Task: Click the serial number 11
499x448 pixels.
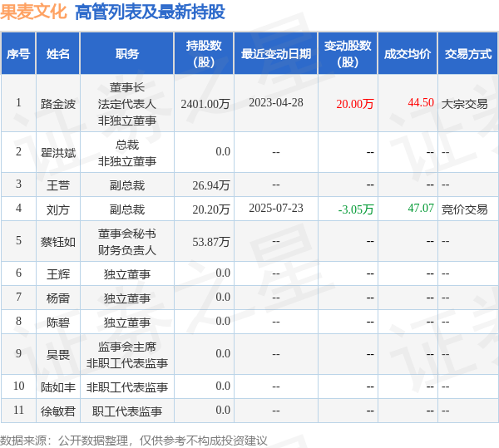Action: pyautogui.click(x=19, y=410)
